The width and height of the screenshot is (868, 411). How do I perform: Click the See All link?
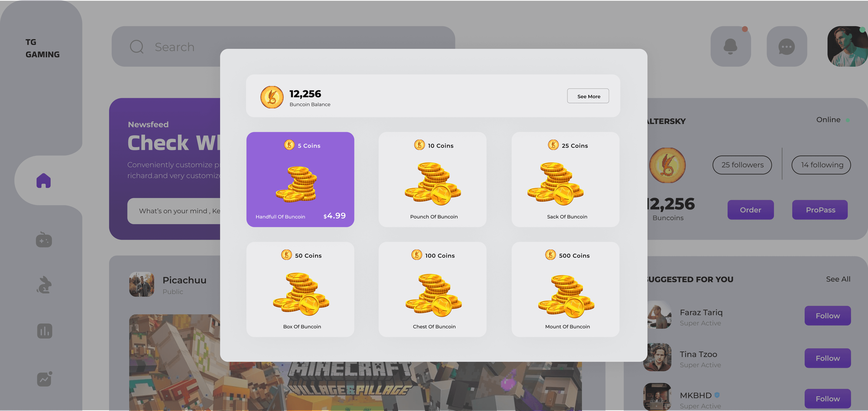(838, 279)
